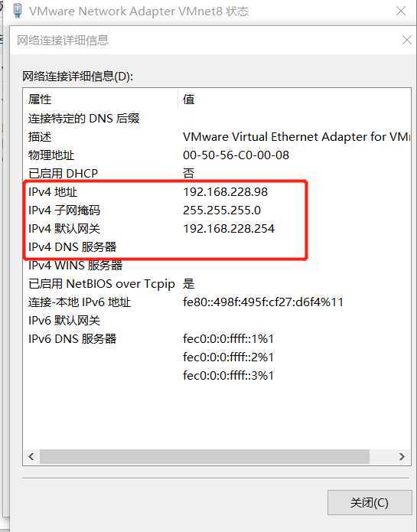Select the 已启用 NetBIOS over Tcpip row
The image size is (417, 532).
point(217,284)
